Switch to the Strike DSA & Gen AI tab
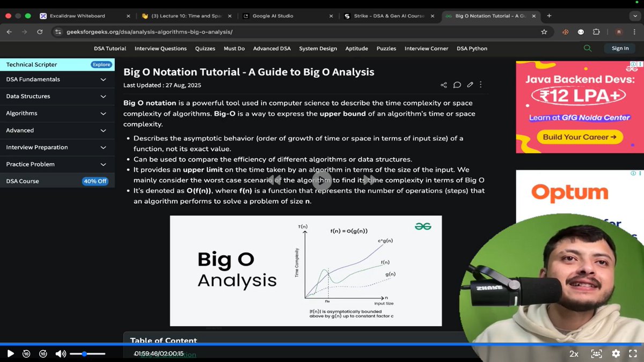Viewport: 644px width, 362px height. point(389,16)
